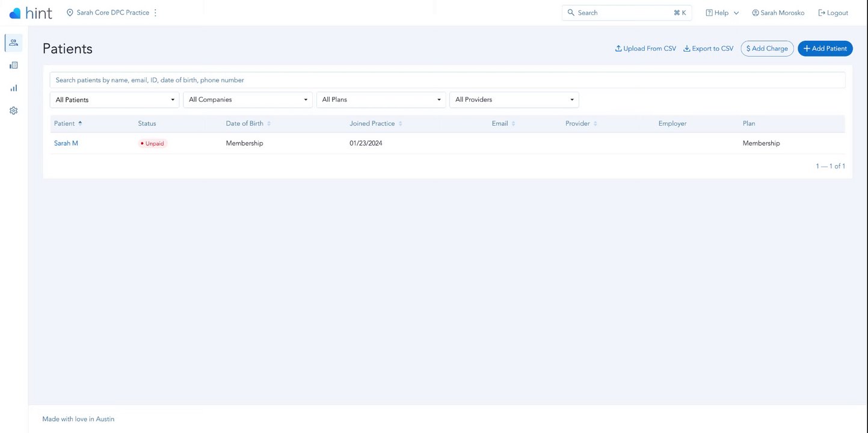Screen dimensions: 868x433
Task: Open patient Sarah M link
Action: (66, 143)
